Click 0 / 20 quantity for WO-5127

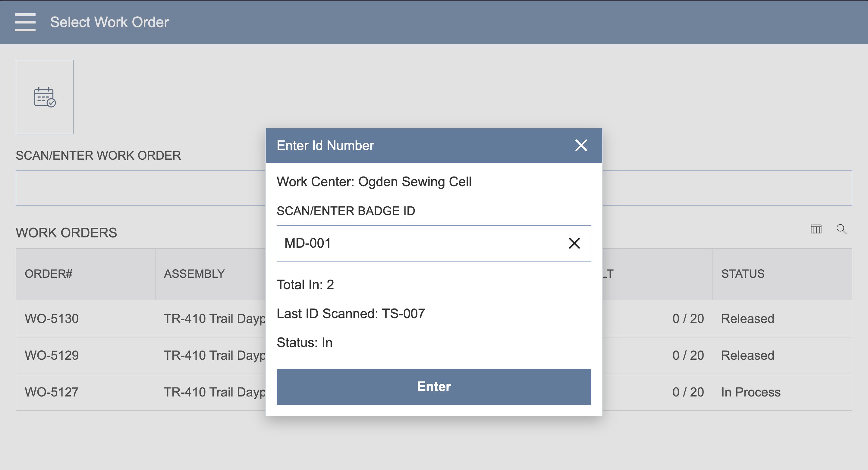point(688,392)
